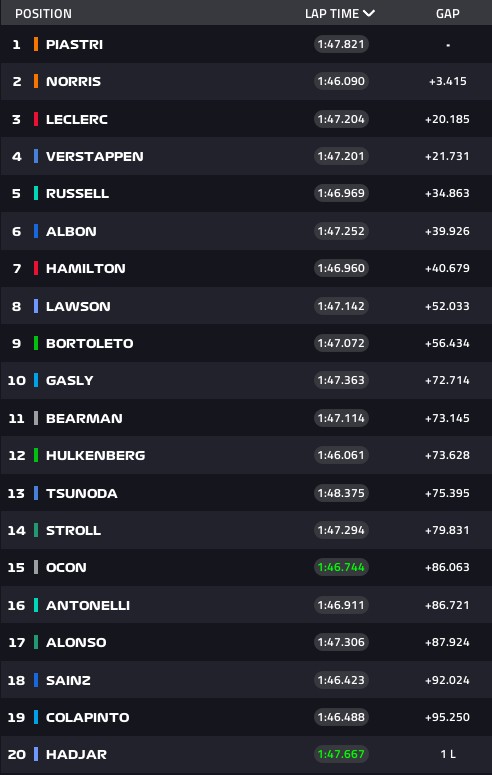Click Hadjar's 1 L gap indicator

click(448, 754)
